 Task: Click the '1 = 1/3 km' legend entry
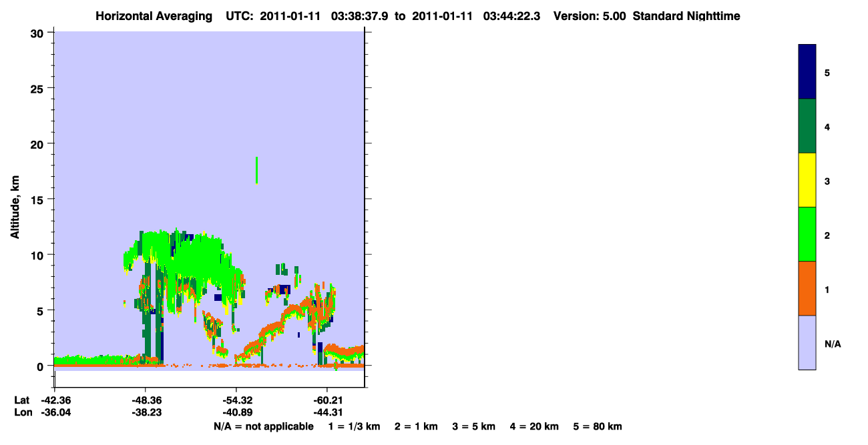click(x=355, y=426)
